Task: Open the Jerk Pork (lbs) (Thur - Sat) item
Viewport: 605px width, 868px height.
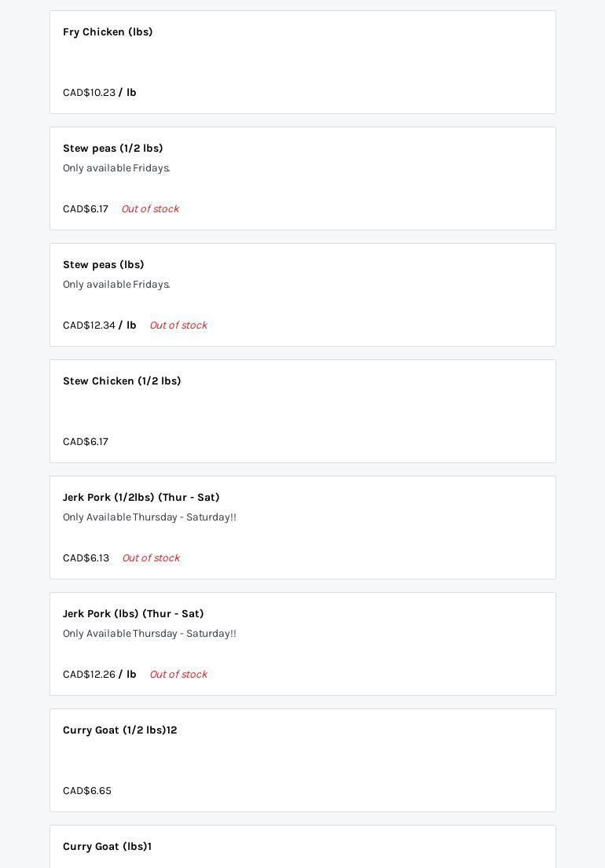Action: pos(134,614)
